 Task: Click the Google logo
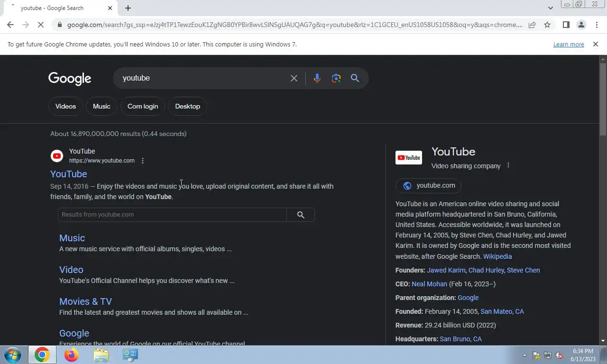coord(70,79)
